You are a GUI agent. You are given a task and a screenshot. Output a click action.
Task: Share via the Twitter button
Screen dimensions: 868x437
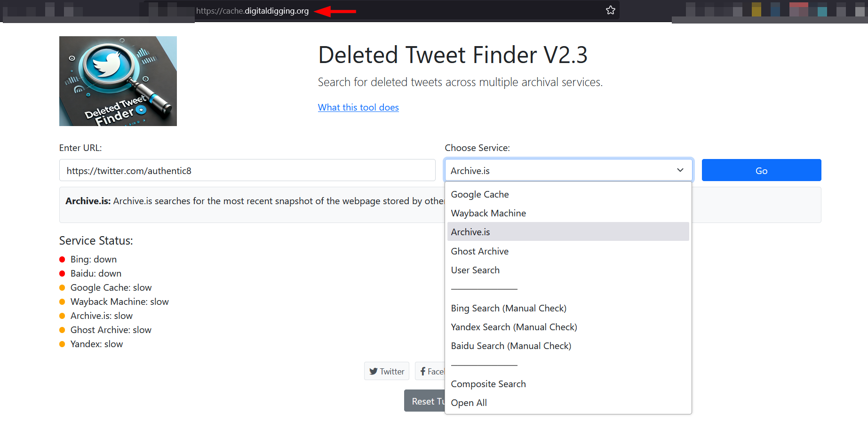[387, 371]
